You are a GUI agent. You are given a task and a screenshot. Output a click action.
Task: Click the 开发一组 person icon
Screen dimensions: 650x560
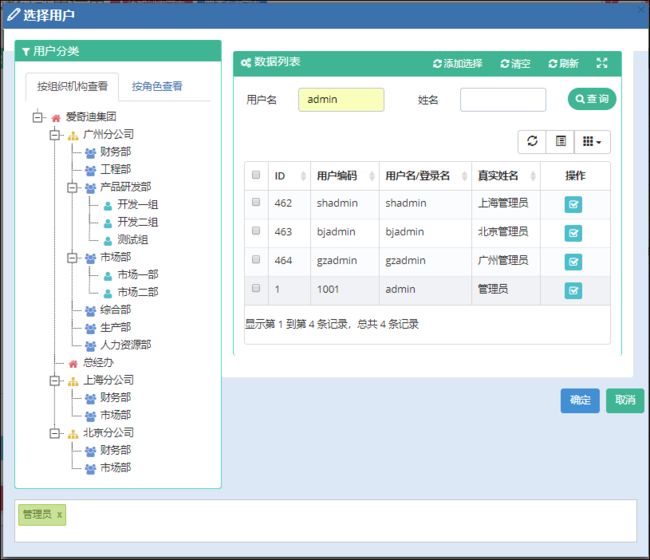point(108,206)
